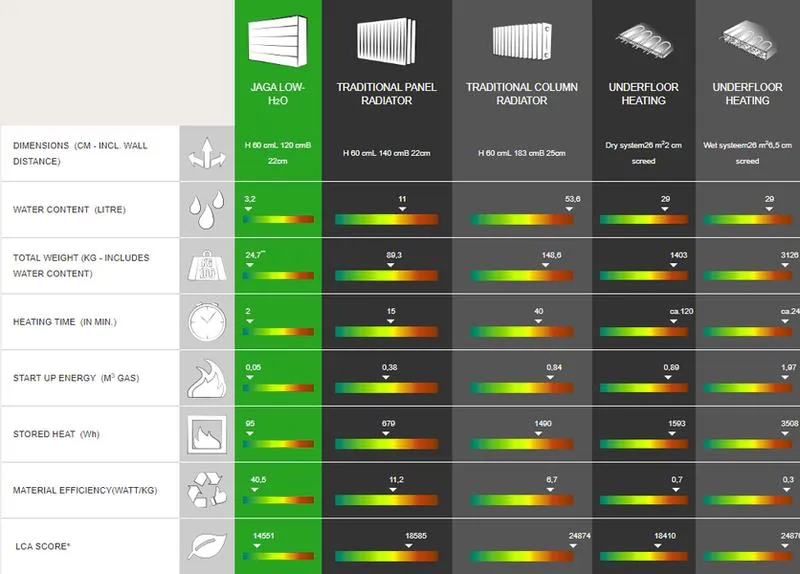Image resolution: width=800 pixels, height=574 pixels.
Task: Open the Traditional Panel Radiator column heading
Action: [x=386, y=94]
